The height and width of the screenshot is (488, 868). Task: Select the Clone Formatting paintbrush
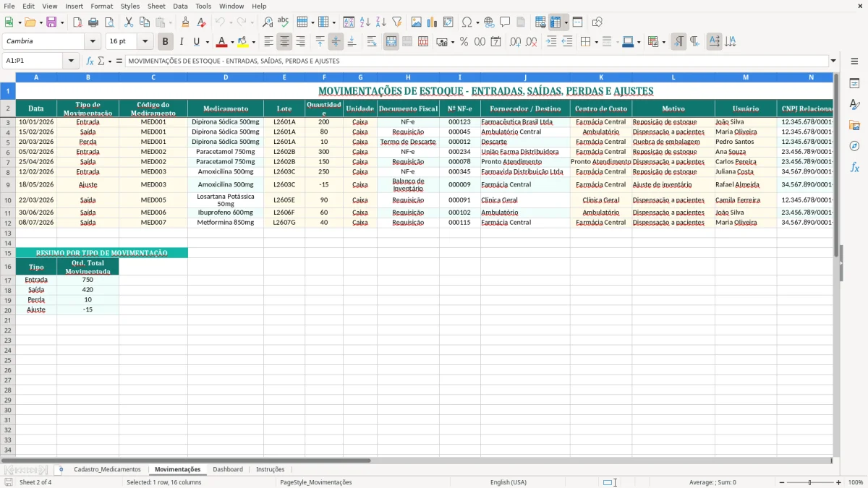coord(185,22)
